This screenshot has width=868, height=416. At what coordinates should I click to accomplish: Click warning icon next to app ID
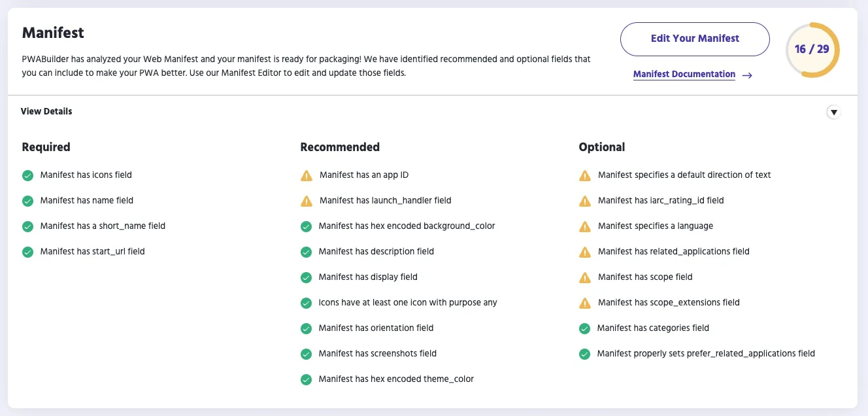click(x=307, y=175)
